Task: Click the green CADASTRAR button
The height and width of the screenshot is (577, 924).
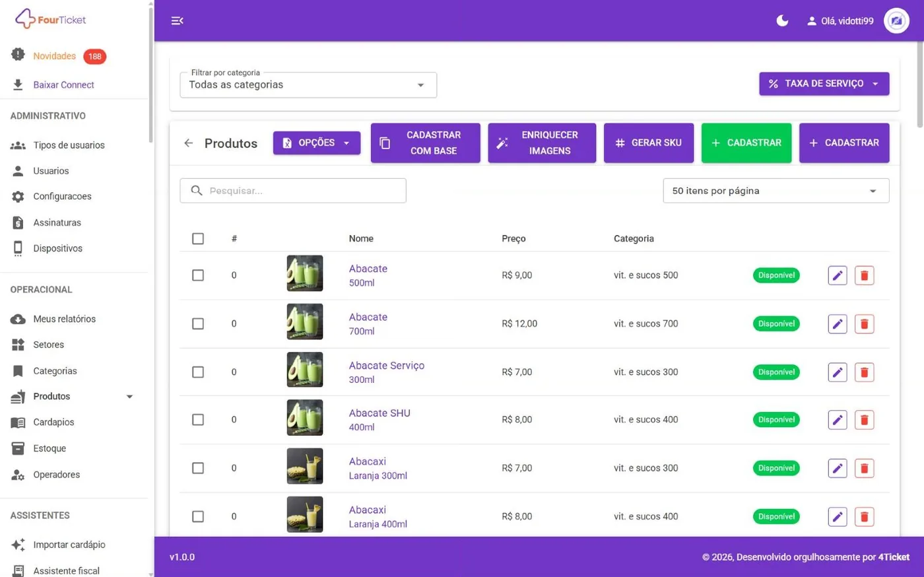Action: 746,143
